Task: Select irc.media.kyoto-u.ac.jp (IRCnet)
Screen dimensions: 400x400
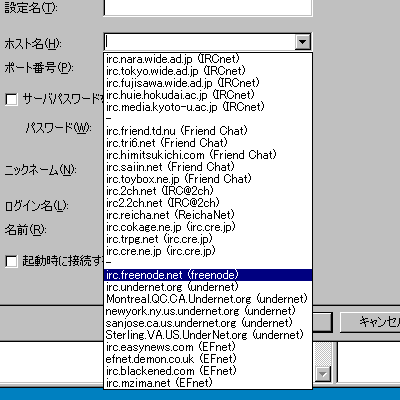Action: (x=208, y=107)
